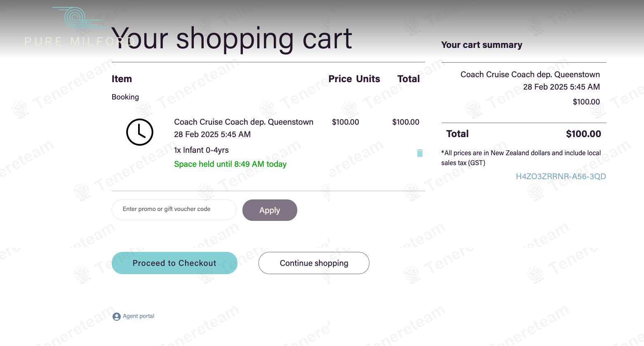Click the '1x Infant 0-4yrs' passenger line
Screen dimensions: 644x346
201,150
